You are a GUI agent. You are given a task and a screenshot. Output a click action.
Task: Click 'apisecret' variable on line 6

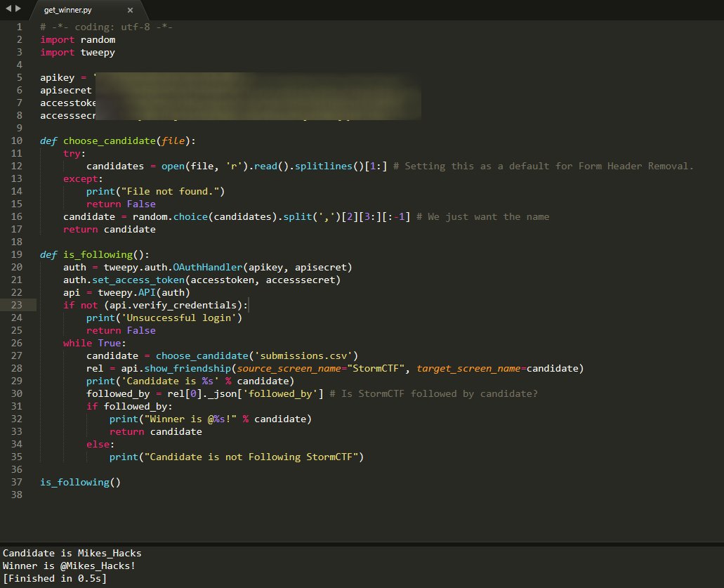(x=66, y=90)
